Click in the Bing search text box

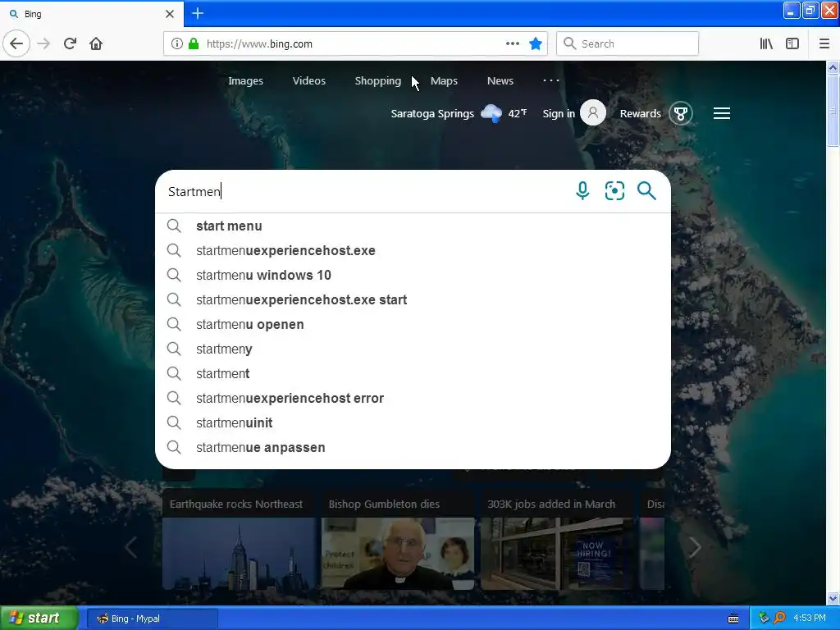tap(364, 191)
